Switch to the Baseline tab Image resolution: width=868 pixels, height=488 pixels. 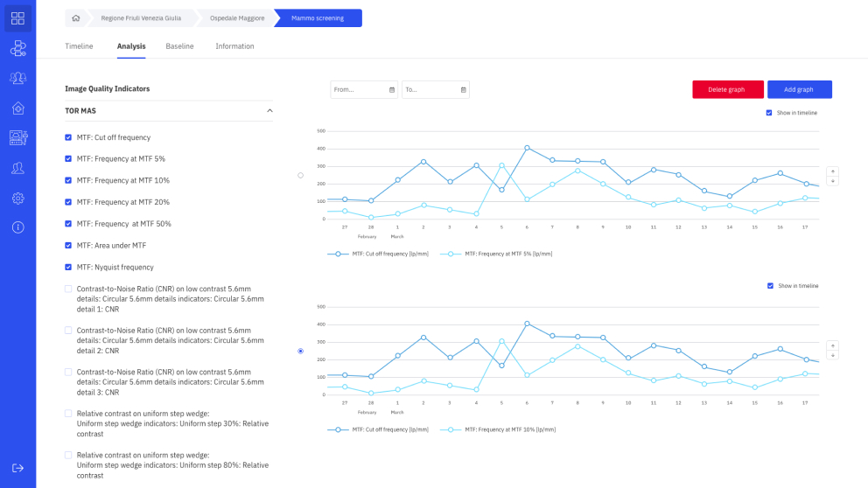179,46
